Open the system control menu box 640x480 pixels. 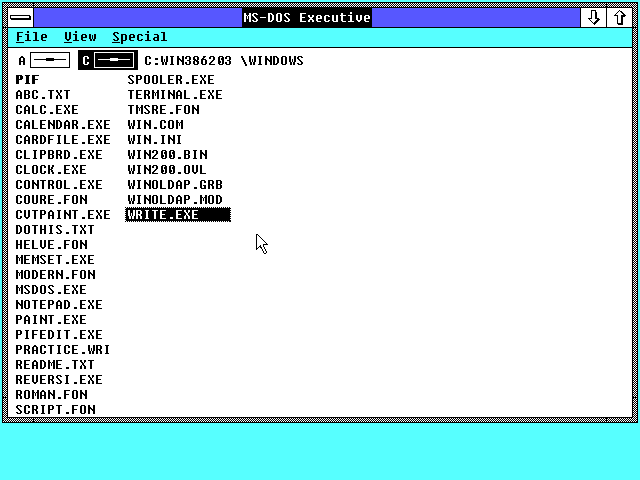(20, 18)
